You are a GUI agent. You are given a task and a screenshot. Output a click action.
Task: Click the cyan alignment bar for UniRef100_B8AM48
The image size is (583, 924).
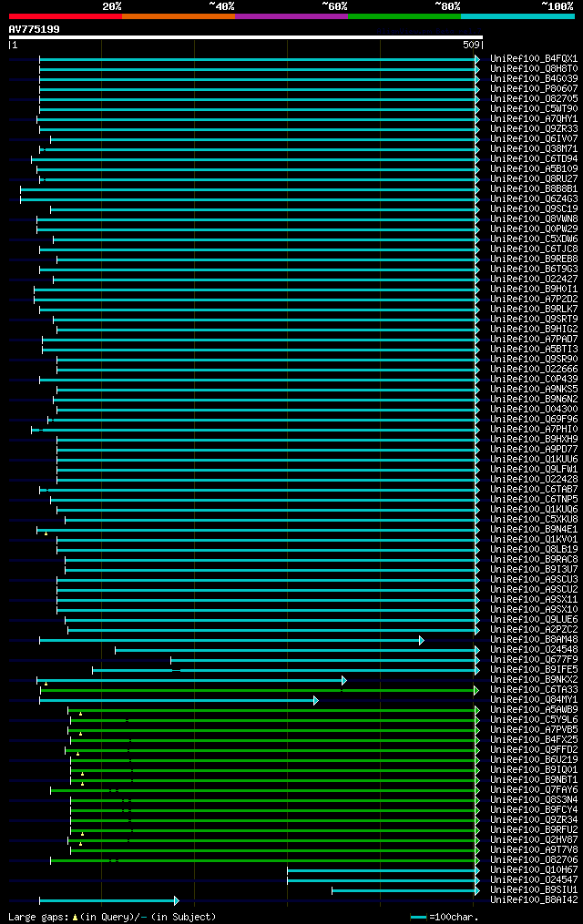(x=231, y=640)
